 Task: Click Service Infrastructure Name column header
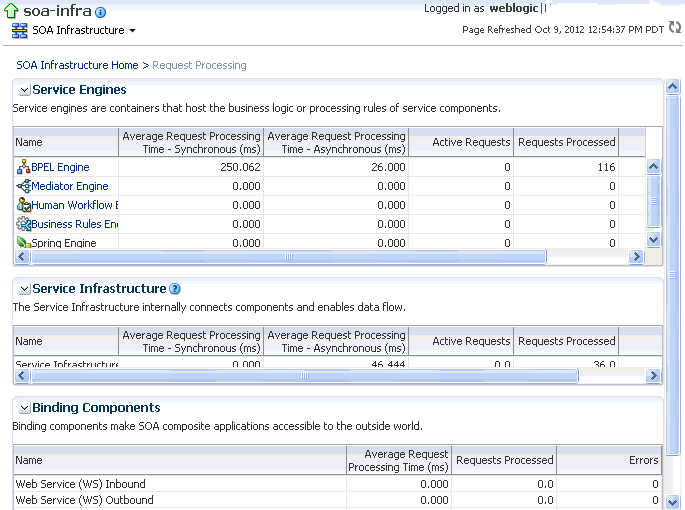(x=66, y=341)
